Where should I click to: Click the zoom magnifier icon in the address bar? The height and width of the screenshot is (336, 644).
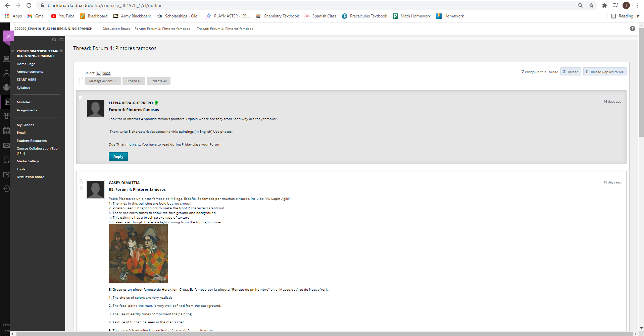point(581,5)
